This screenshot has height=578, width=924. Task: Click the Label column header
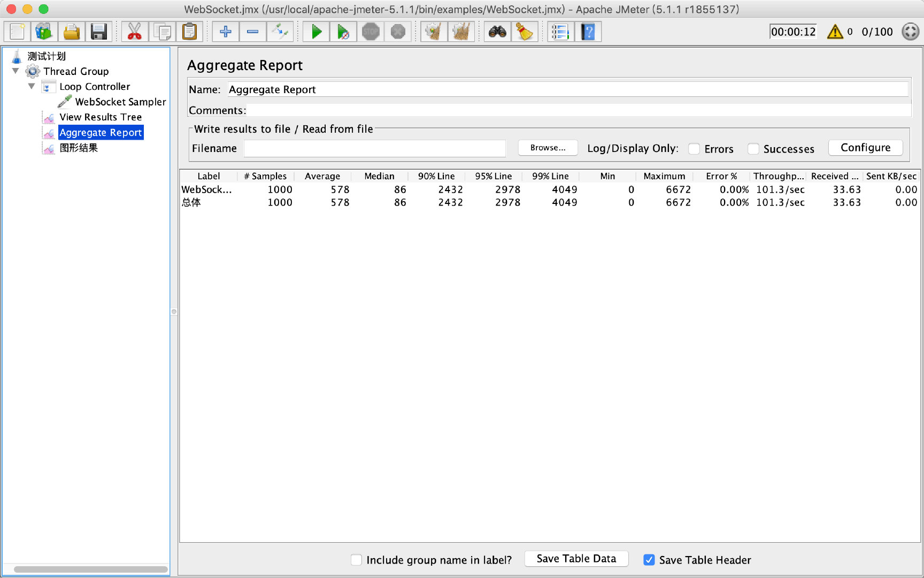click(x=209, y=176)
